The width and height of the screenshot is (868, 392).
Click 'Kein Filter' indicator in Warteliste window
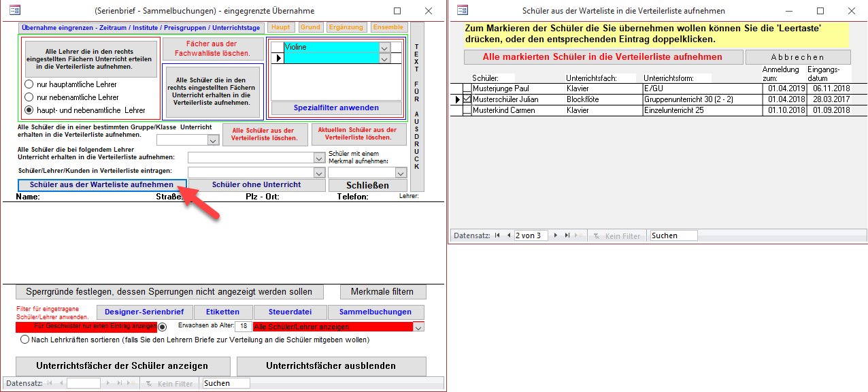[x=616, y=236]
